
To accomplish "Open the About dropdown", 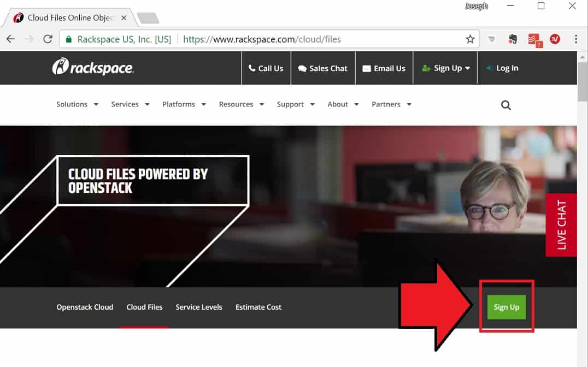I will click(343, 104).
